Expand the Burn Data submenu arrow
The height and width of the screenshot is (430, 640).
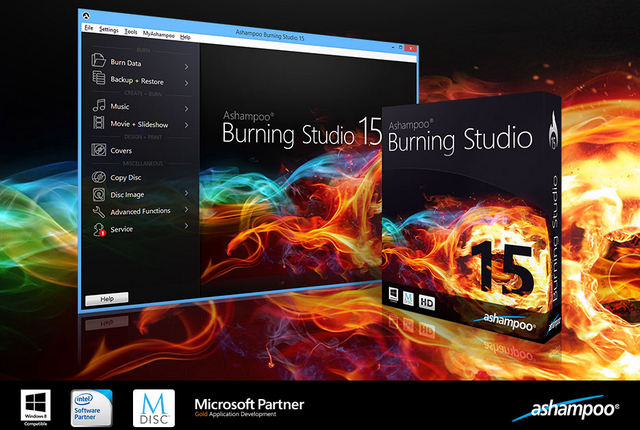pyautogui.click(x=186, y=63)
